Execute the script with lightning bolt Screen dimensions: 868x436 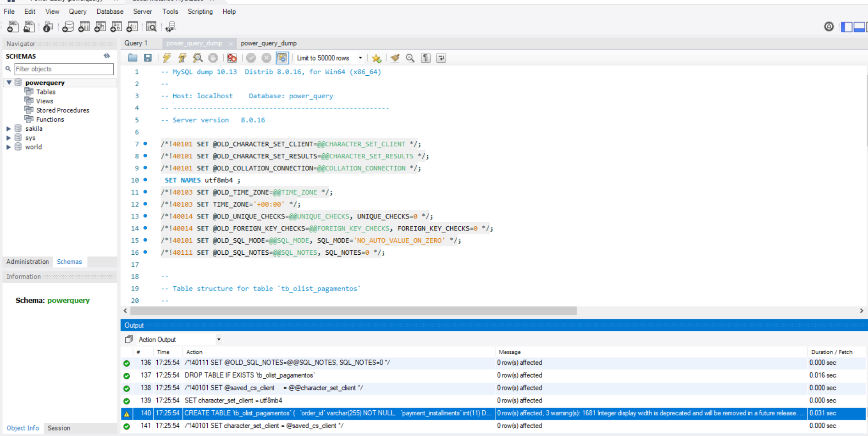click(x=167, y=58)
